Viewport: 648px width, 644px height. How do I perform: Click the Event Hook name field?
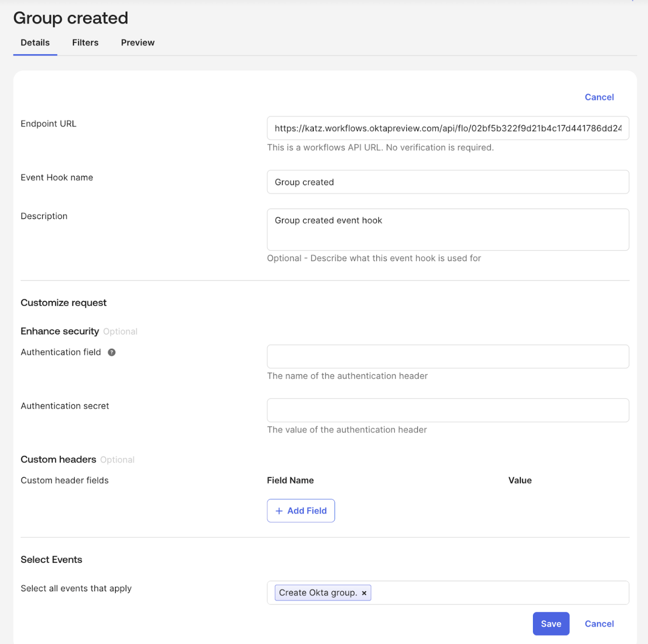click(x=448, y=182)
